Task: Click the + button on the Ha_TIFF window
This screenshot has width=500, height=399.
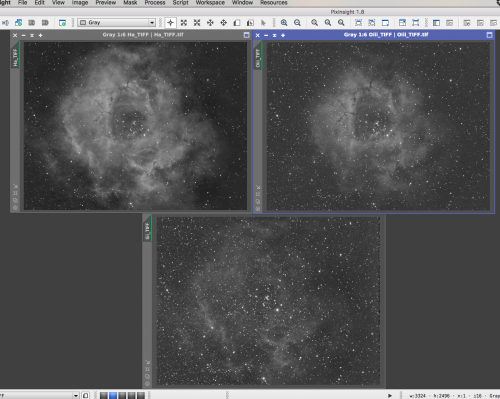Action: click(x=40, y=35)
